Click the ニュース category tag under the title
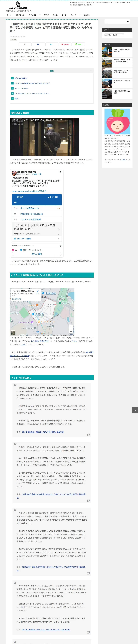The width and height of the screenshot is (138, 644). (x=14, y=40)
